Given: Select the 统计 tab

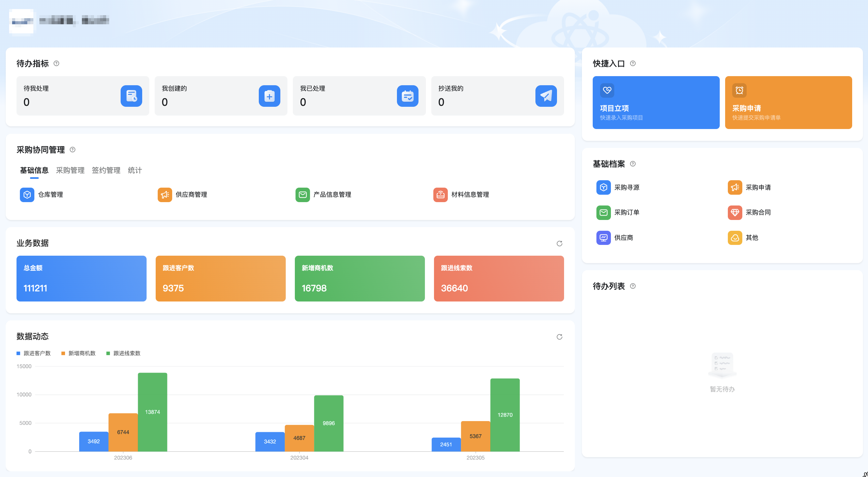Looking at the screenshot, I should [x=135, y=170].
